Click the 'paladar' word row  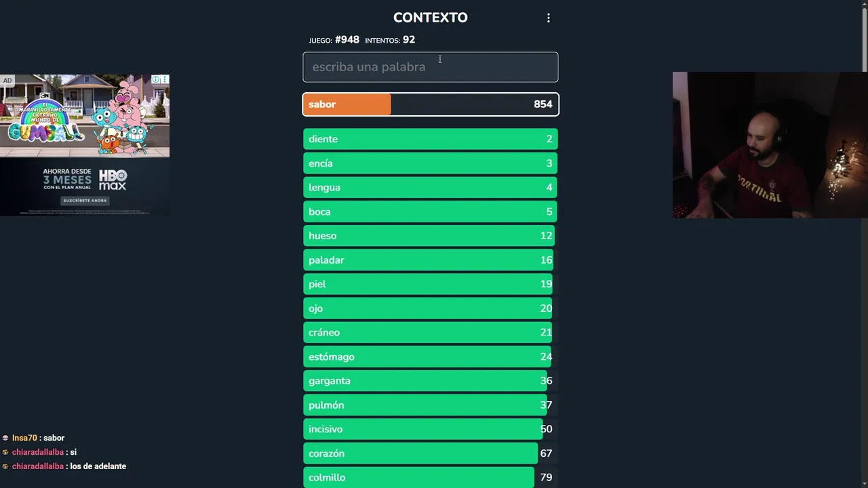(x=430, y=260)
